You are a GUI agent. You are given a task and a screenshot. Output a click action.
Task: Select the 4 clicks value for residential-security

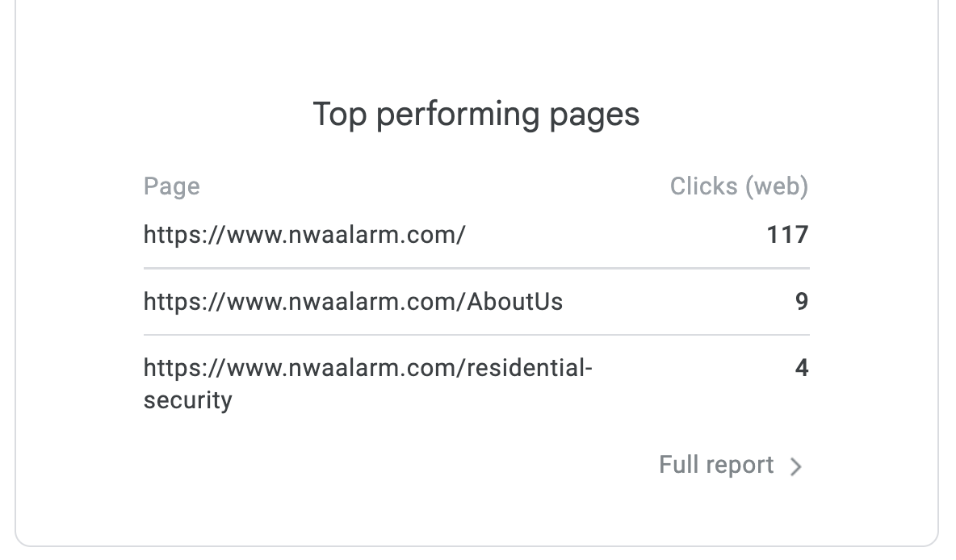pos(801,369)
